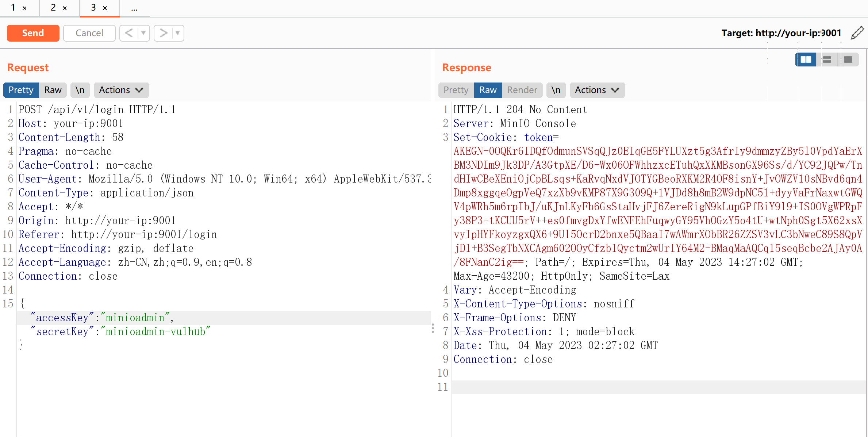868x437 pixels.
Task: Close Repeater tab 3
Action: point(105,8)
